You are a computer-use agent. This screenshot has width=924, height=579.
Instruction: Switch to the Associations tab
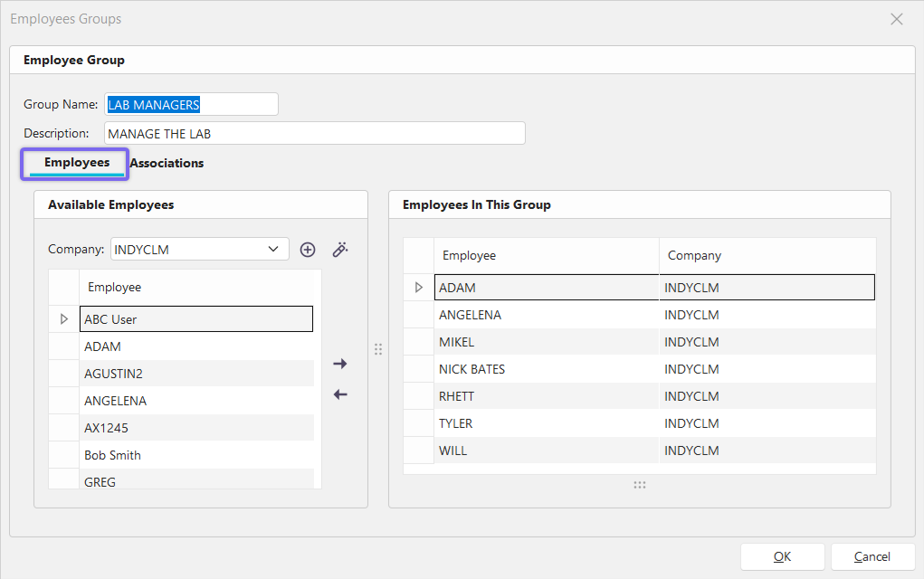tap(167, 164)
